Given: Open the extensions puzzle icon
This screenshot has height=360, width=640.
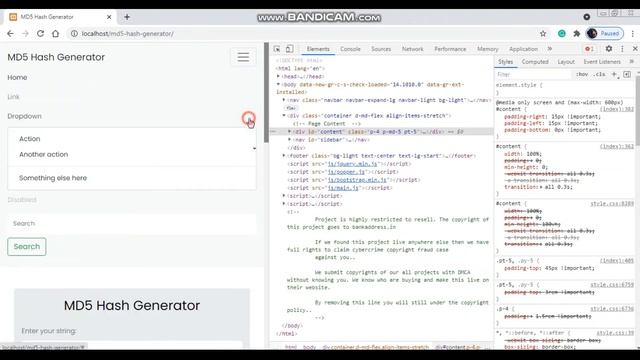Looking at the screenshot, I should coord(576,33).
